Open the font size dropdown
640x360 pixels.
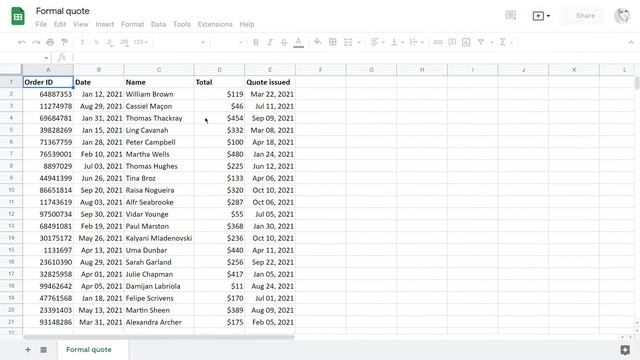(227, 42)
